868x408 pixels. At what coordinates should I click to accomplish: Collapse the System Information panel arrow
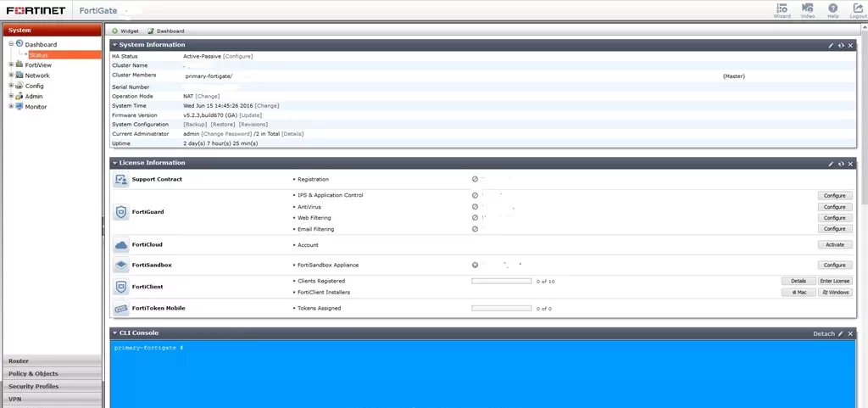coord(114,45)
